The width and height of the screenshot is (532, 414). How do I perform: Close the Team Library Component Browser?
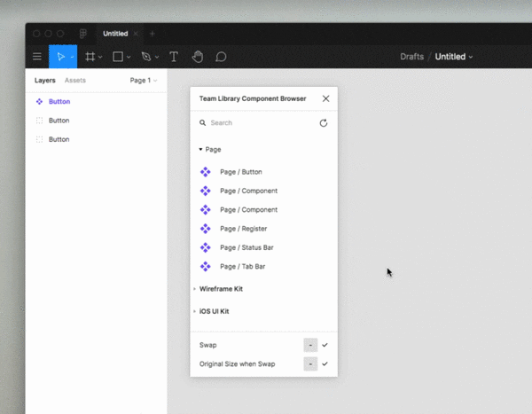(x=325, y=98)
